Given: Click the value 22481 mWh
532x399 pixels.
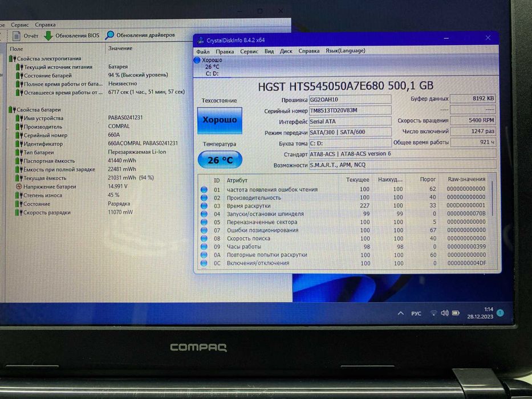Looking at the screenshot, I should 122,169.
